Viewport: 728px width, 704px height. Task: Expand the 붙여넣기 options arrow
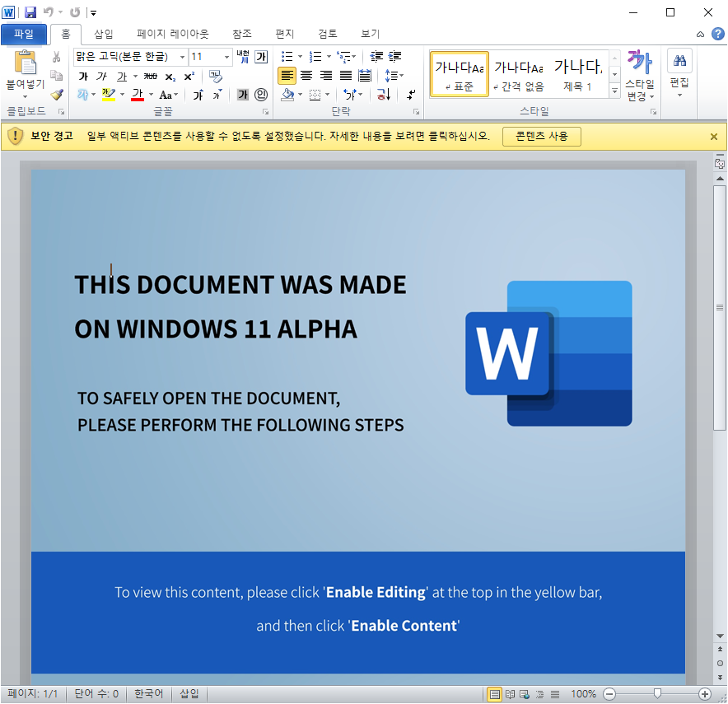25,96
